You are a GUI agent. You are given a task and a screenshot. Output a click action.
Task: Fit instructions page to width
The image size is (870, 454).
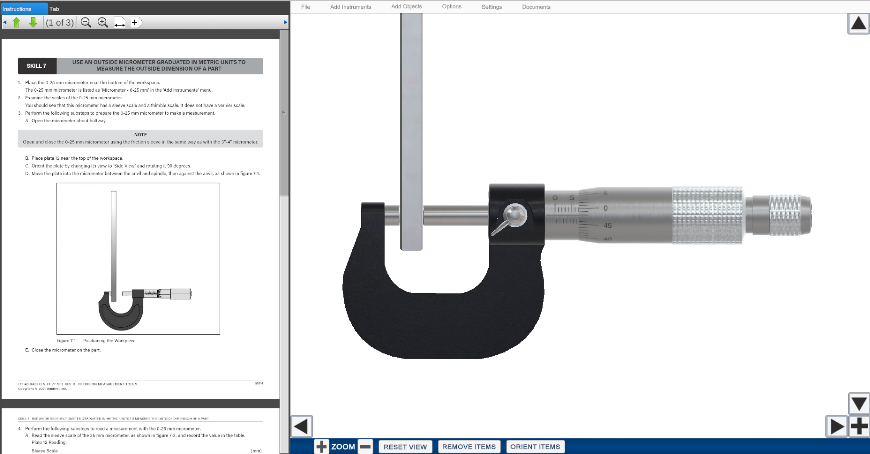(x=120, y=22)
